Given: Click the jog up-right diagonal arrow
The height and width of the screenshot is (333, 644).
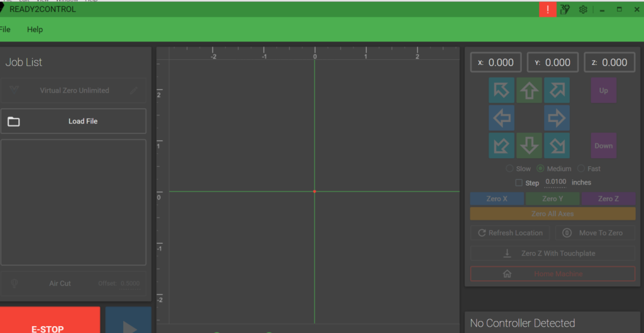Looking at the screenshot, I should pos(557,91).
